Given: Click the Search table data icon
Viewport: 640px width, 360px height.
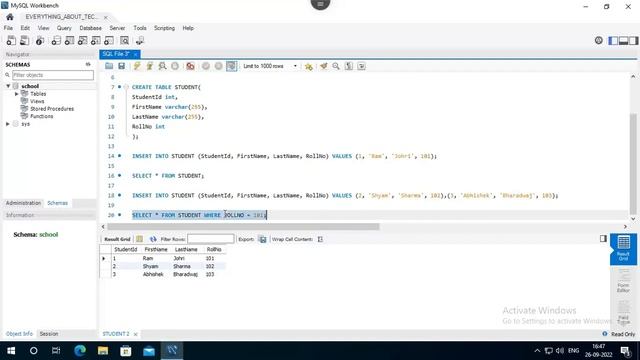Looking at the screenshot, I should coord(124,40).
